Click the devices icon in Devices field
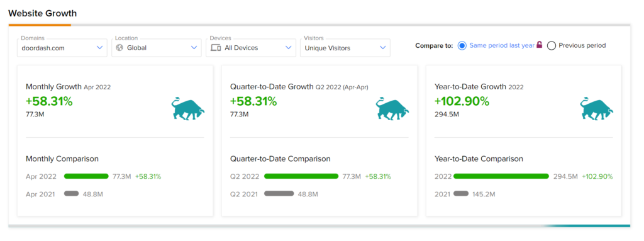This screenshot has height=241, width=644. pyautogui.click(x=216, y=48)
